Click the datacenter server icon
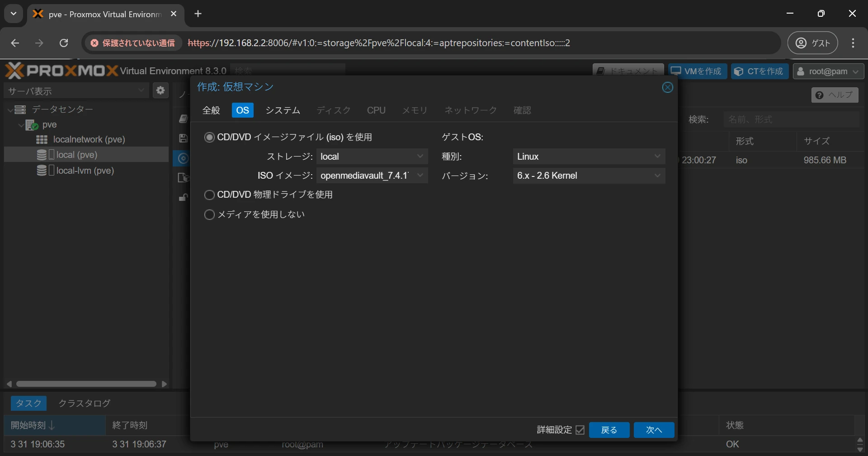Screen dimensions: 868x456 [19, 109]
